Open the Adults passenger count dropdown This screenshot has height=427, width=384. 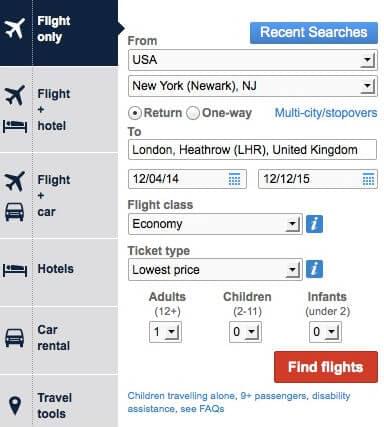[x=165, y=332]
